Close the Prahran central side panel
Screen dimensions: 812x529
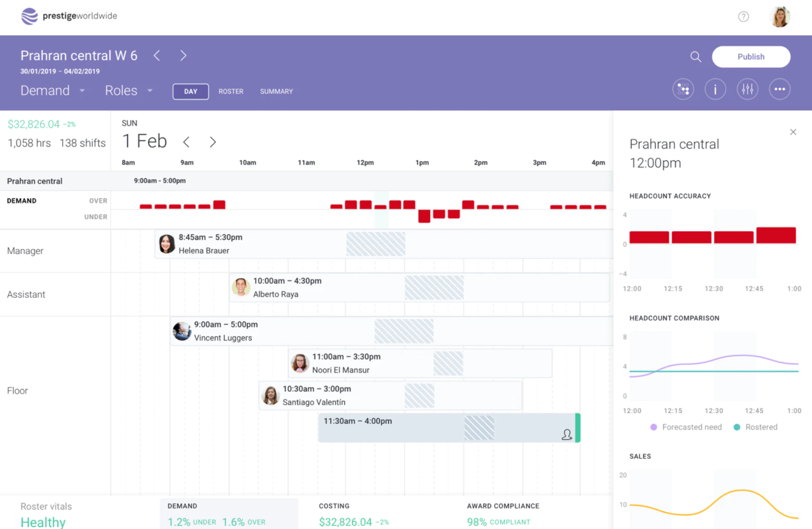click(x=793, y=132)
